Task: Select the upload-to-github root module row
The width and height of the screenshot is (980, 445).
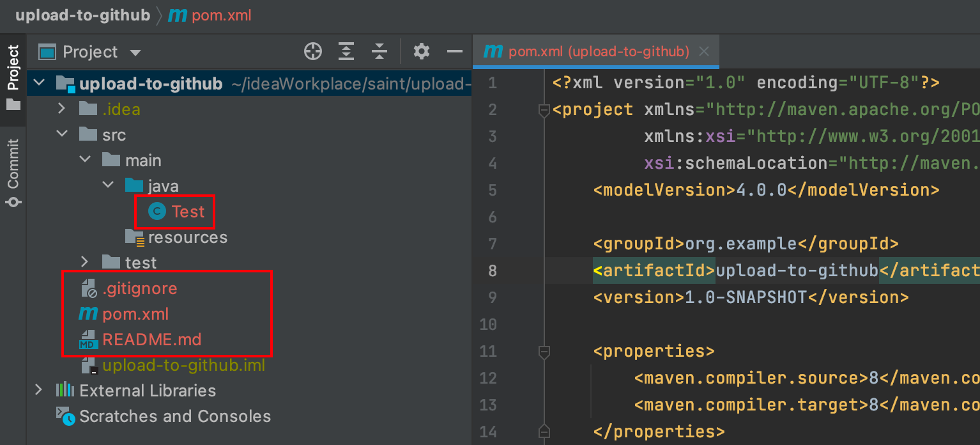Action: [249, 83]
